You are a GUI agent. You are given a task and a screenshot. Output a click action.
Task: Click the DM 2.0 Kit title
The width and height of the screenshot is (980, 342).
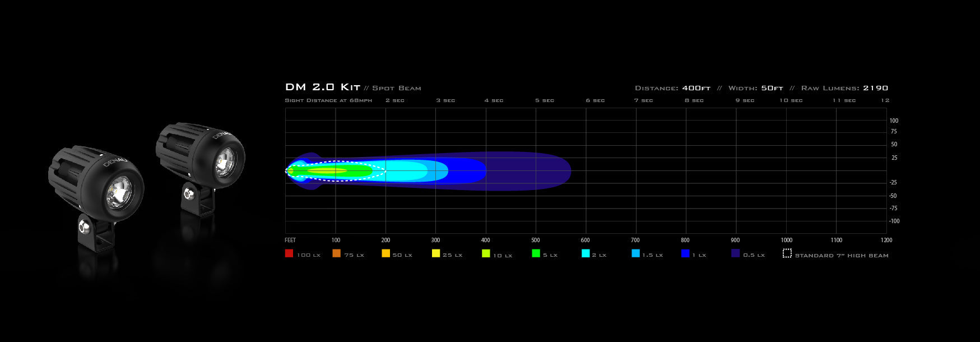(x=322, y=87)
